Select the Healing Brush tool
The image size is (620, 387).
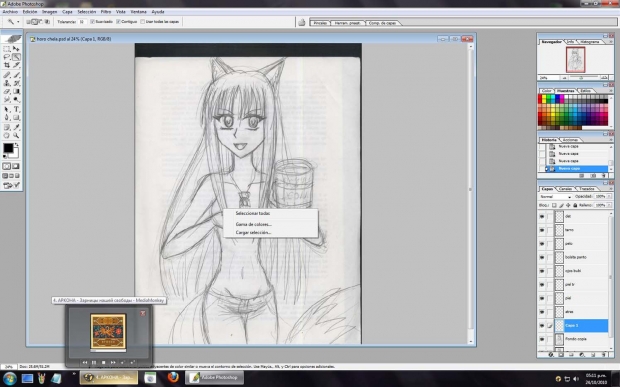pyautogui.click(x=7, y=75)
